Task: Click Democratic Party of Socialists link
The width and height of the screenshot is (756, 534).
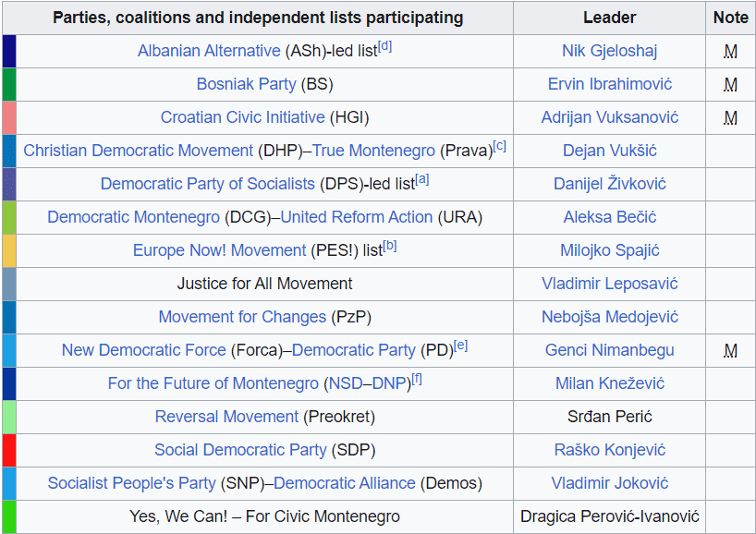Action: tap(208, 184)
